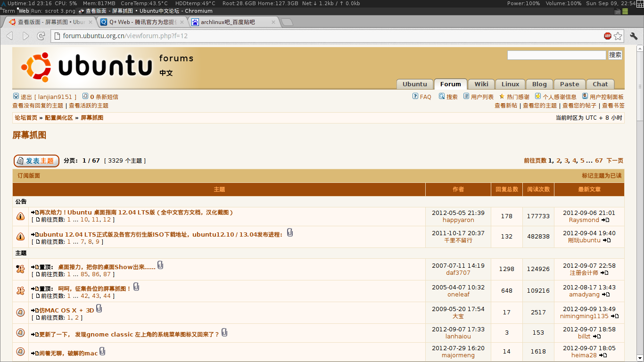Go to 配置美化区 breadcrumb
This screenshot has width=644, height=362.
(x=59, y=118)
